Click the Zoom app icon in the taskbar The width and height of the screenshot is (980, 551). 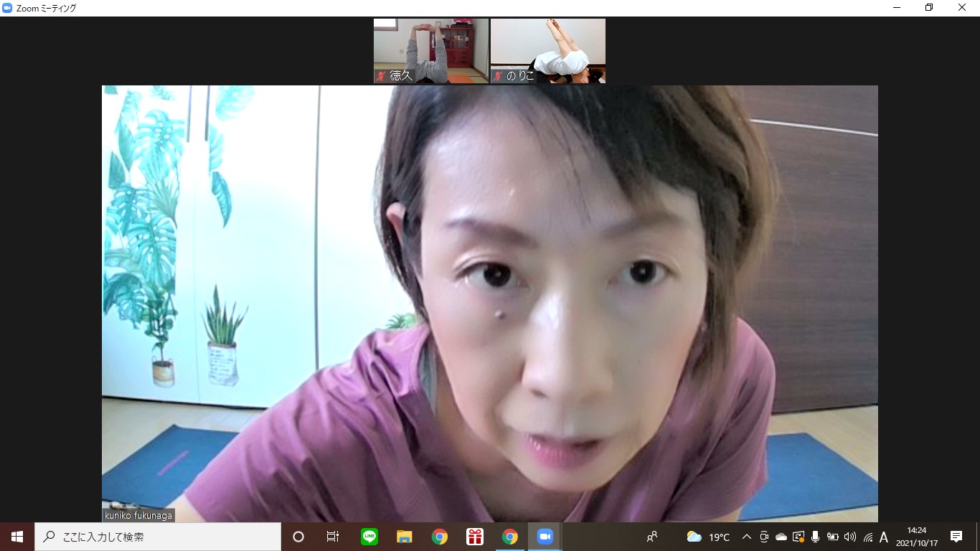545,537
